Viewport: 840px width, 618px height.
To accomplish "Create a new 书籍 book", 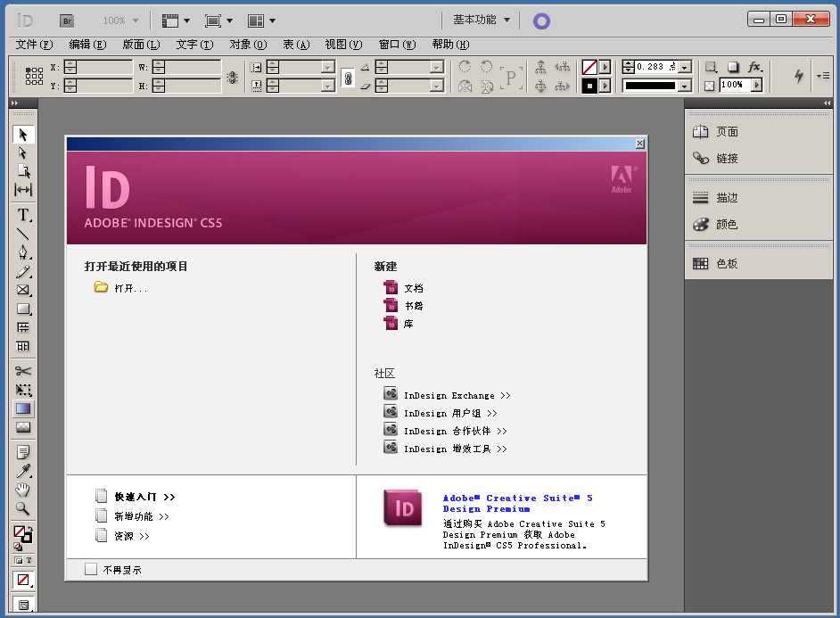I will pos(414,306).
